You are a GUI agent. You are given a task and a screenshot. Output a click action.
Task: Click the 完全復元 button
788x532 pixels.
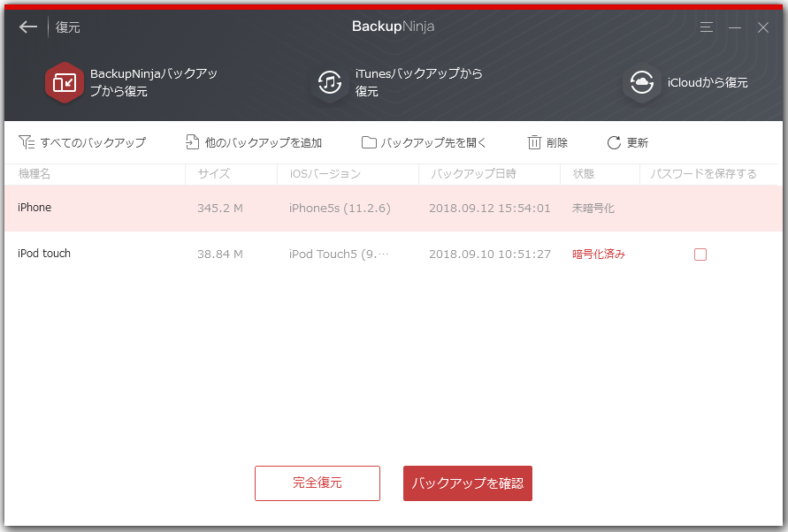coord(317,483)
